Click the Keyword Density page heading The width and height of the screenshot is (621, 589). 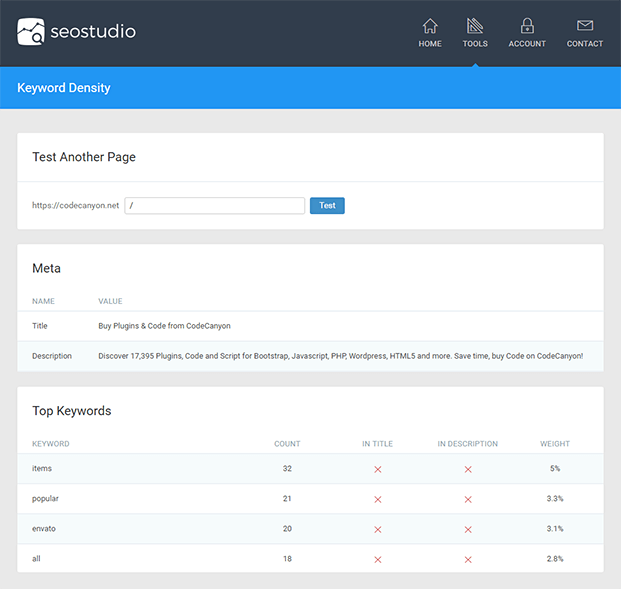click(64, 88)
